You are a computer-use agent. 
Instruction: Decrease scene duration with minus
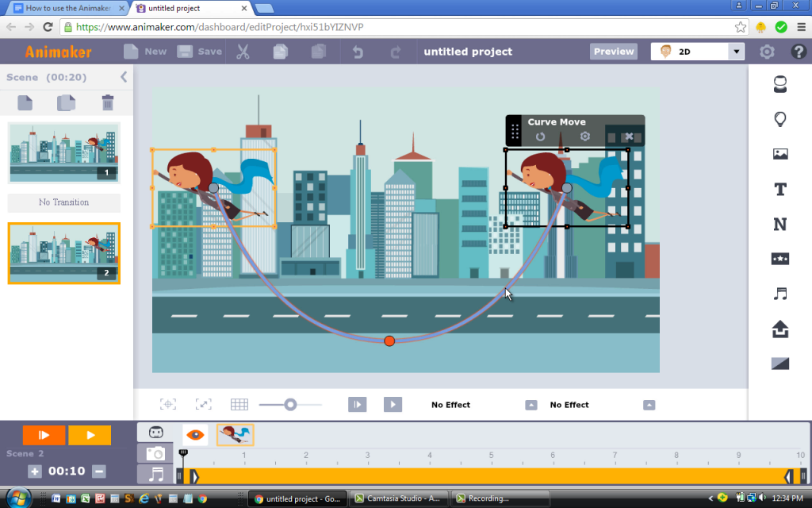(x=99, y=471)
